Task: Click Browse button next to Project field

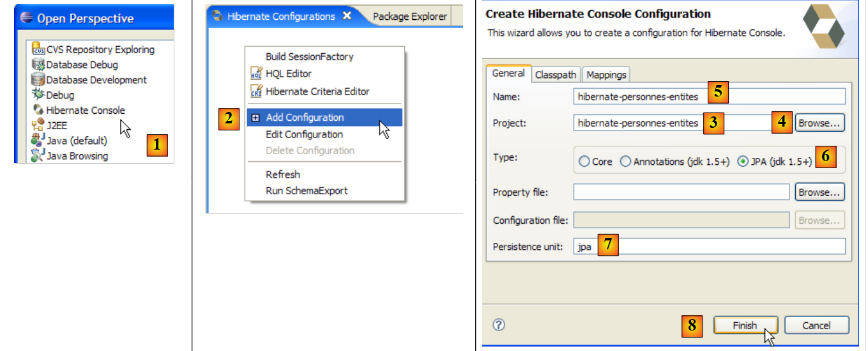Action: (x=819, y=123)
